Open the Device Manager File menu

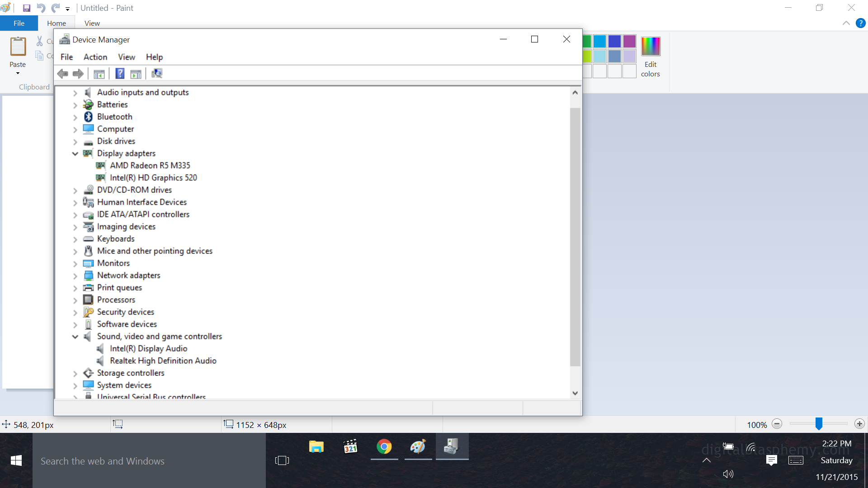[67, 57]
